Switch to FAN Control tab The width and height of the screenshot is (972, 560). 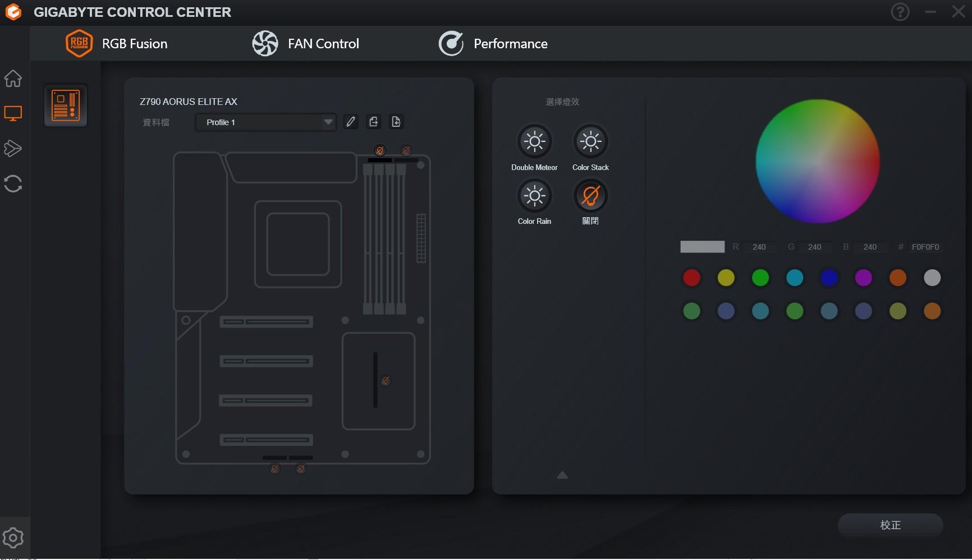pos(305,44)
